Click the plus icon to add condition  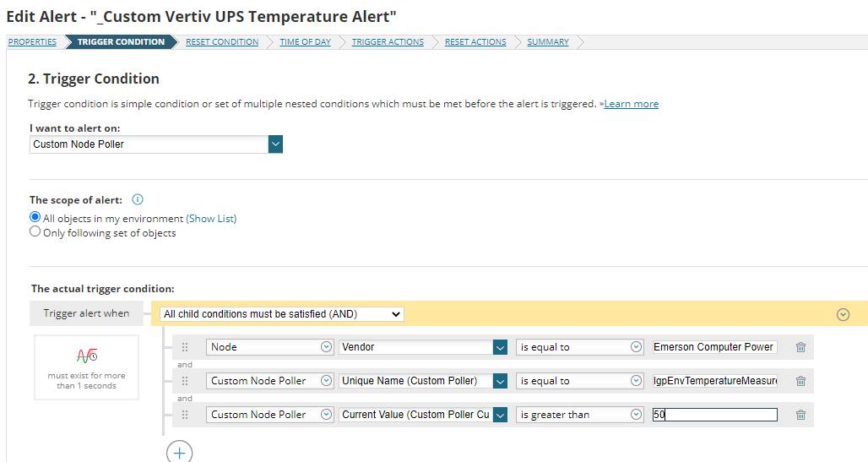(x=179, y=452)
